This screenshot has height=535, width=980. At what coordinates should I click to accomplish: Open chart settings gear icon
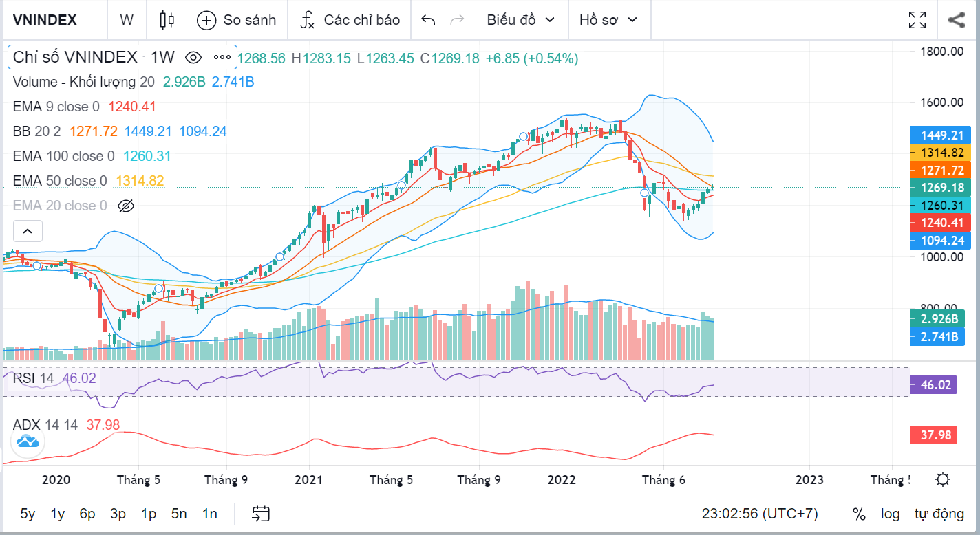943,479
